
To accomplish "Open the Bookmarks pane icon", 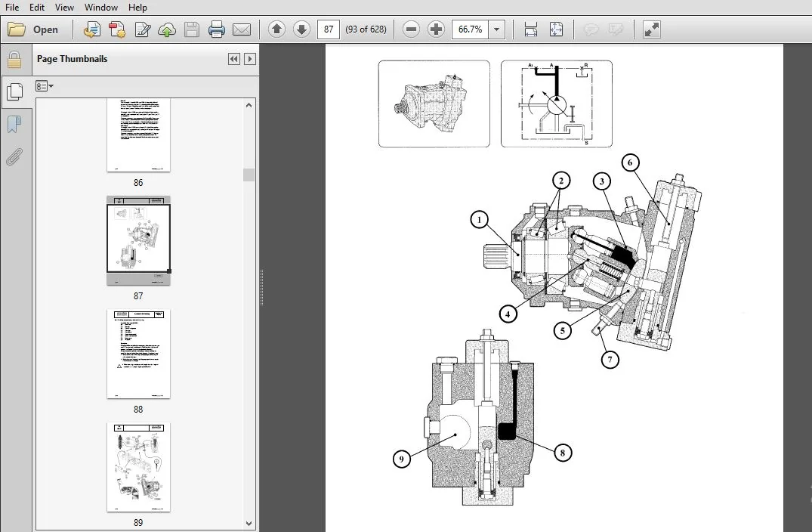I will point(14,125).
